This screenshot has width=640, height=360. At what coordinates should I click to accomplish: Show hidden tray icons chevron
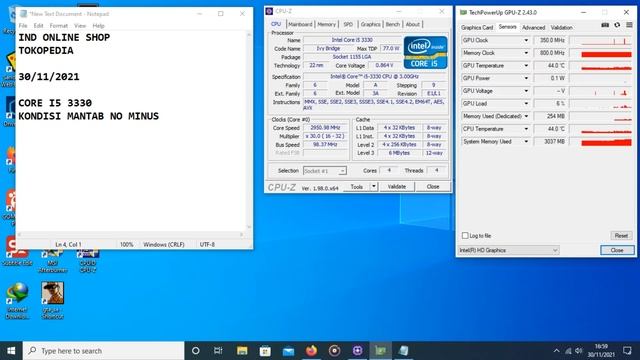pyautogui.click(x=556, y=351)
